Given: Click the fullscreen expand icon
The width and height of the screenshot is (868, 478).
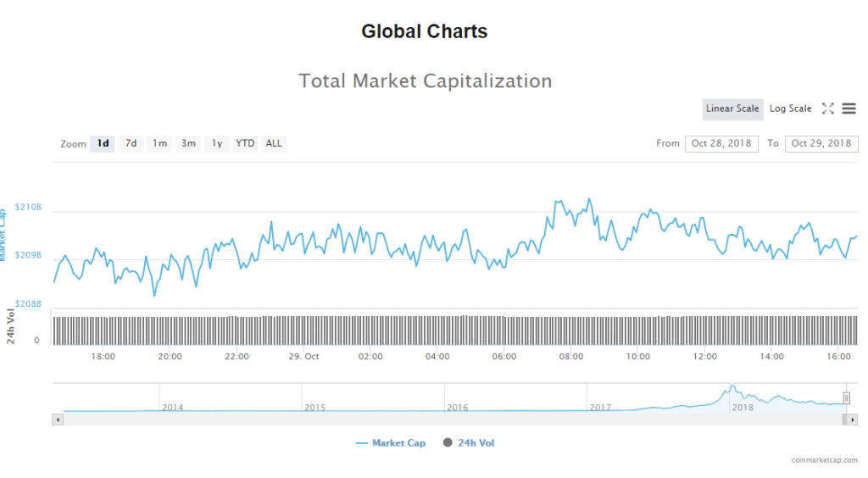Looking at the screenshot, I should 828,108.
